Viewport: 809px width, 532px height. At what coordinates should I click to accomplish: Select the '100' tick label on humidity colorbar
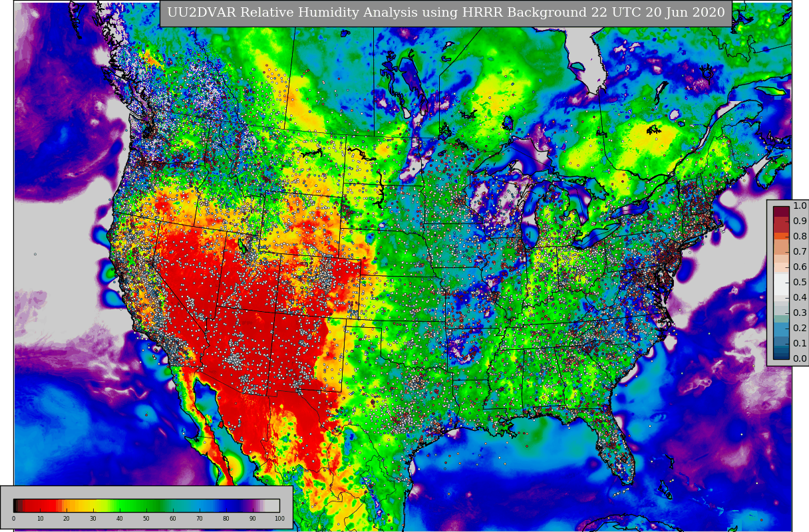(279, 519)
